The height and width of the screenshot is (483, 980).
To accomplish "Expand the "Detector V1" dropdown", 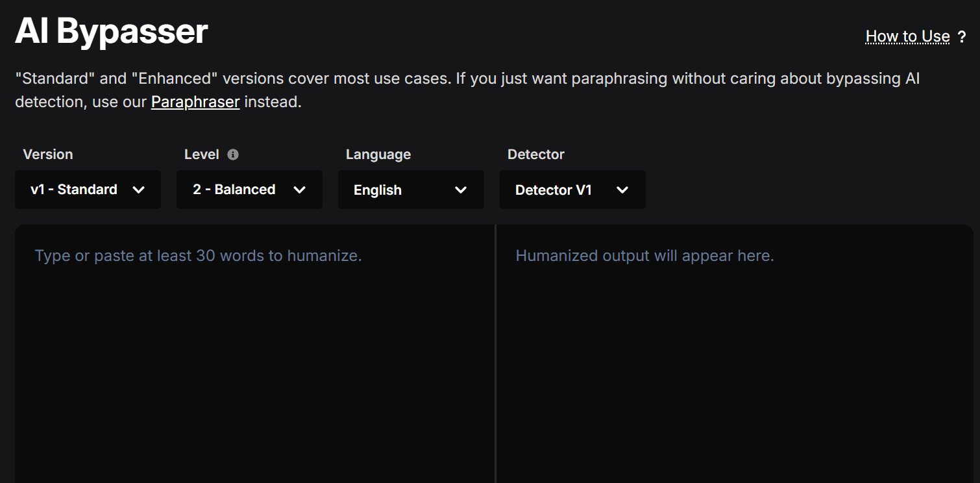I will tap(572, 190).
